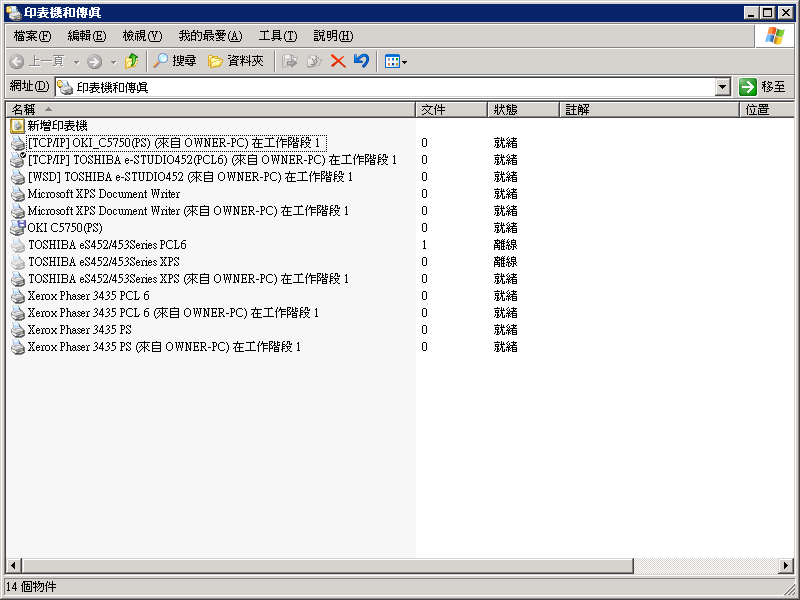Select Xerox Phaser 3435 PS OWNER-PC icon

tap(18, 347)
